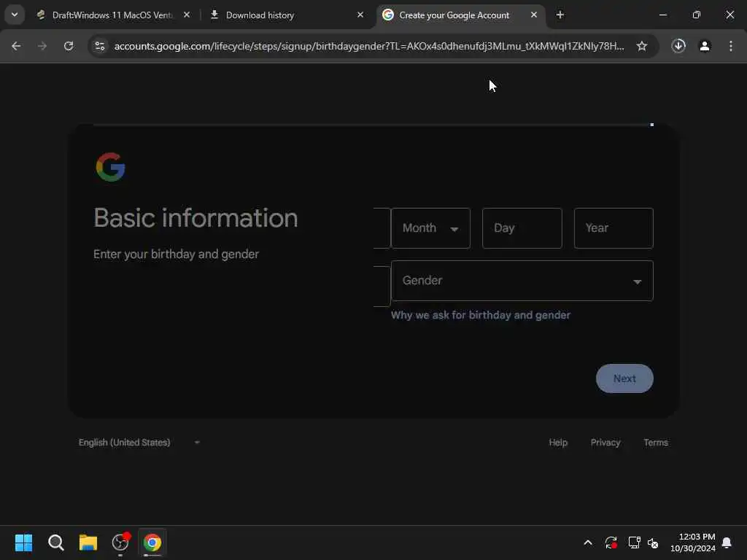This screenshot has width=747, height=560.
Task: Open the clock showing 12:03 PM
Action: tap(693, 542)
